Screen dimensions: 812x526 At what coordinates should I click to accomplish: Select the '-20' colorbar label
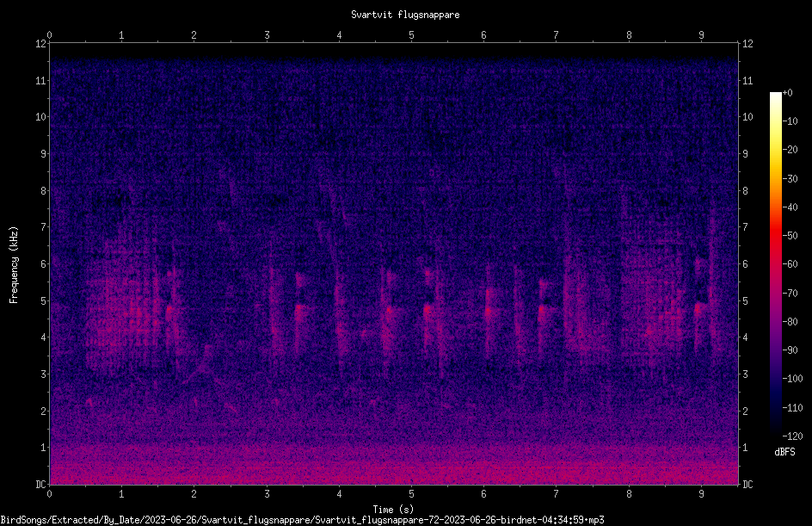pyautogui.click(x=790, y=150)
